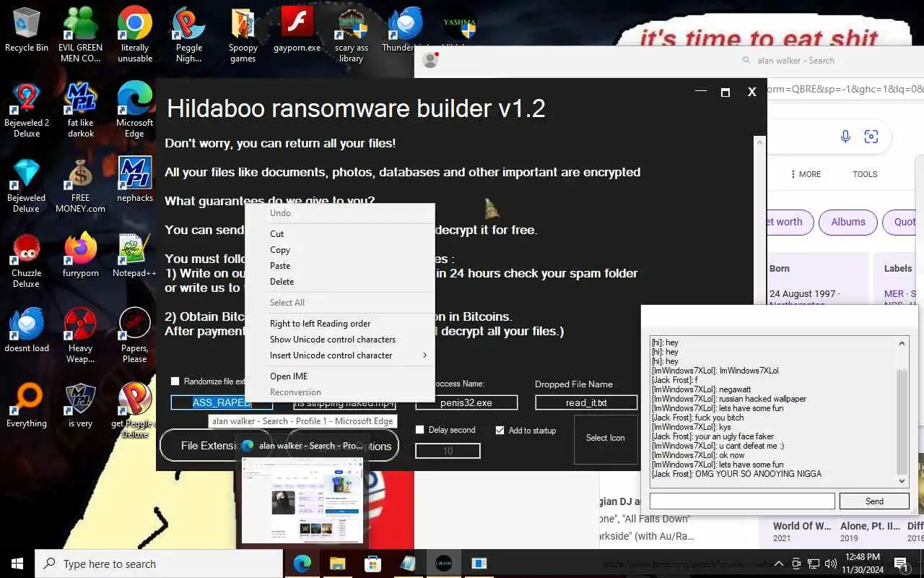
Task: Click the delay seconds field showing 10
Action: tap(448, 451)
